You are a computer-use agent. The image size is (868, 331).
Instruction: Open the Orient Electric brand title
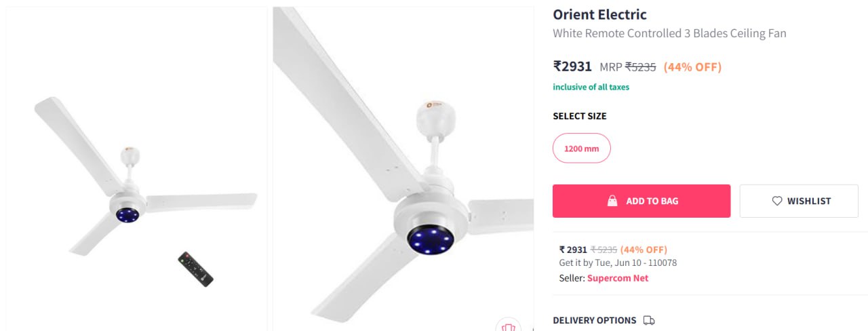pyautogui.click(x=600, y=14)
